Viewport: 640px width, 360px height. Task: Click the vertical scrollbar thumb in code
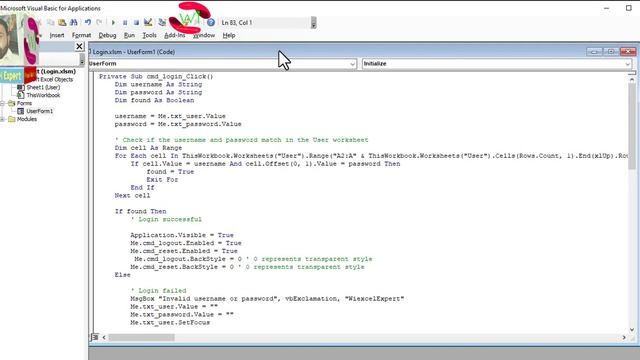click(632, 127)
